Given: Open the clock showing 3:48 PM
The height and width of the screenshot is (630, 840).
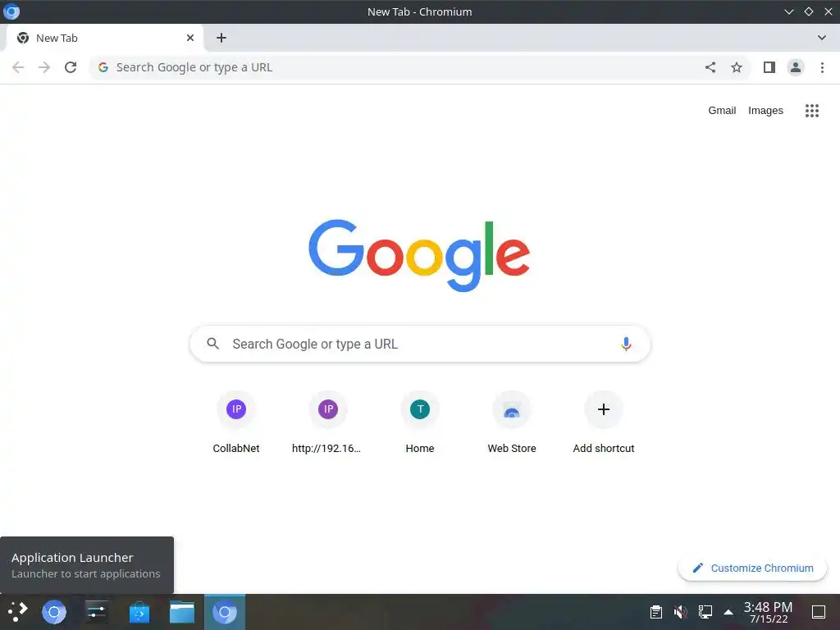Looking at the screenshot, I should pyautogui.click(x=768, y=612).
